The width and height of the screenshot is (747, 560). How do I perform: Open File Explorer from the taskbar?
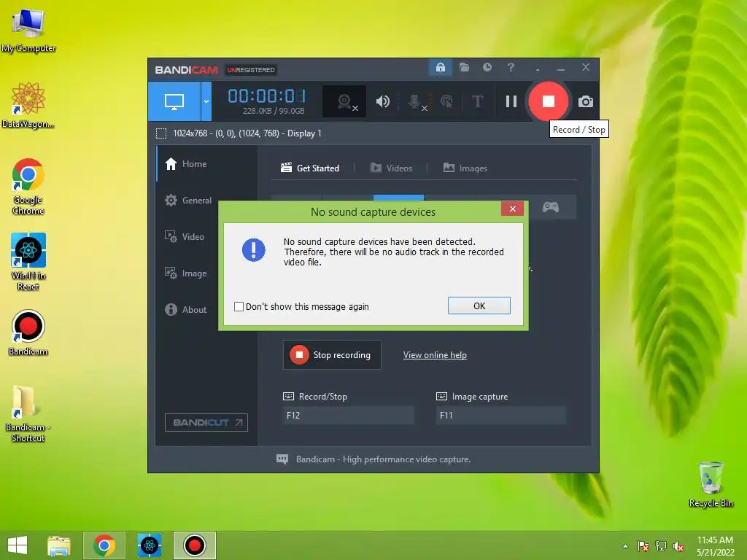coord(59,545)
